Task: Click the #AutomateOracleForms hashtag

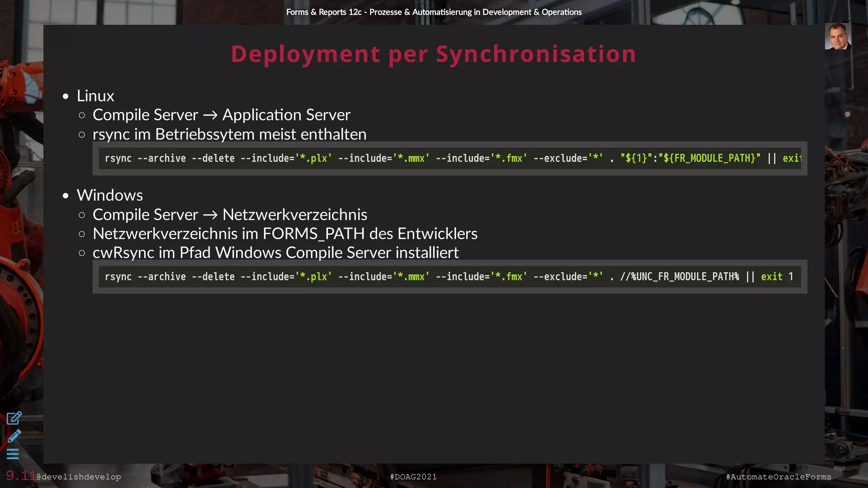Action: 779,477
